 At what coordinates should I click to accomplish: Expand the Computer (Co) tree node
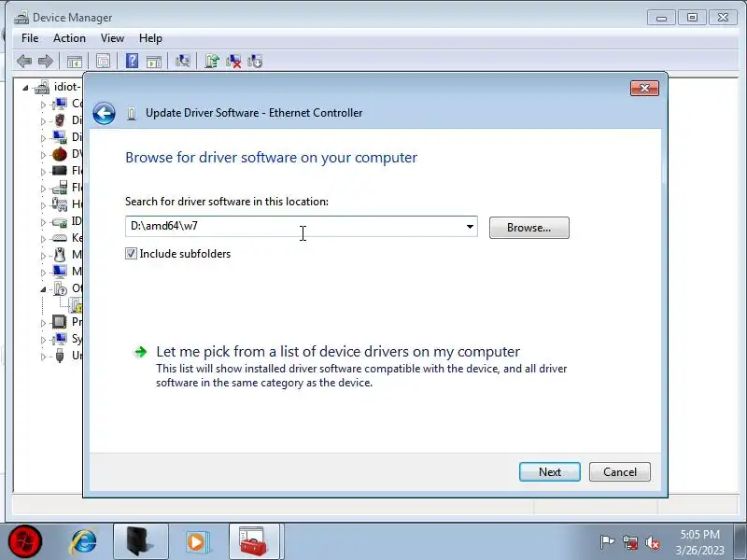click(43, 105)
